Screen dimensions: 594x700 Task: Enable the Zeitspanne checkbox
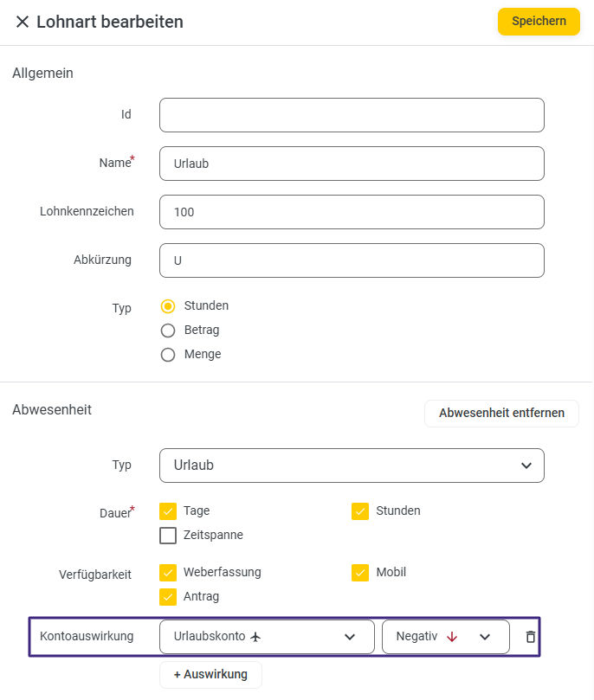[x=168, y=536]
